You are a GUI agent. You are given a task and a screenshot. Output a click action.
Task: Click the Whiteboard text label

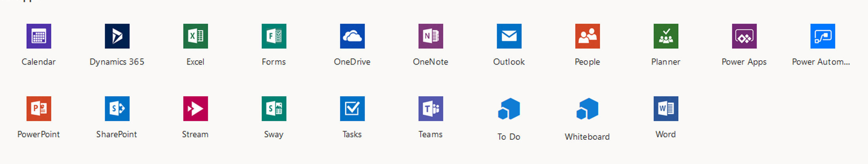point(587,137)
